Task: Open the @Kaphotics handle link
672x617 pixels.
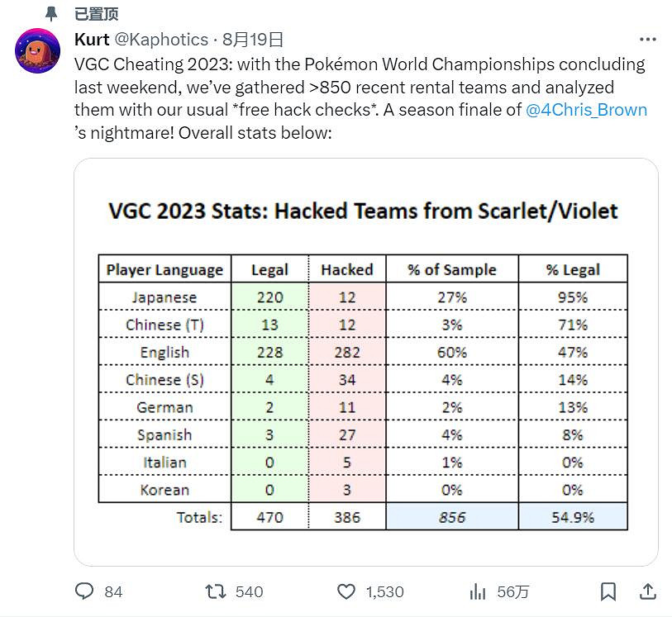Action: [x=161, y=40]
